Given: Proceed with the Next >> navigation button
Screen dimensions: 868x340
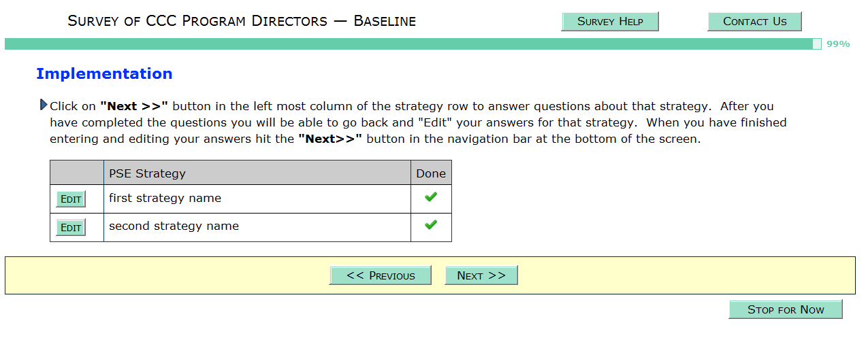Looking at the screenshot, I should 481,275.
